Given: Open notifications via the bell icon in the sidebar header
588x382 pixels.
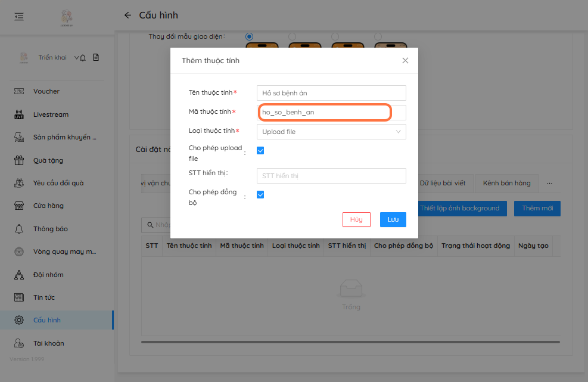Looking at the screenshot, I should [x=83, y=58].
